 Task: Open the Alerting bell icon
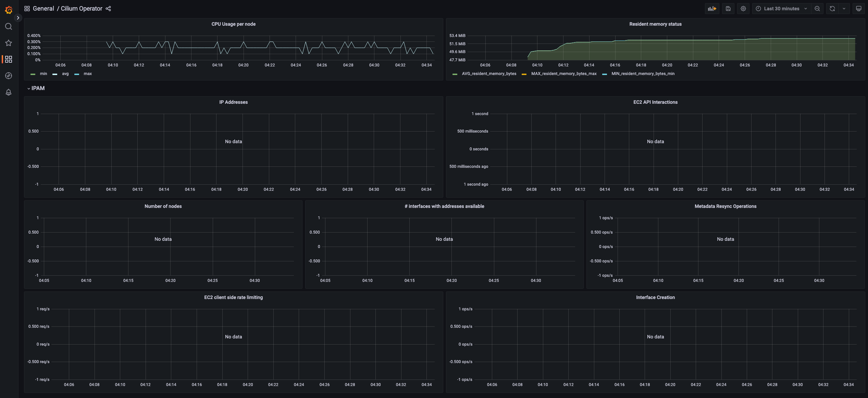click(9, 92)
